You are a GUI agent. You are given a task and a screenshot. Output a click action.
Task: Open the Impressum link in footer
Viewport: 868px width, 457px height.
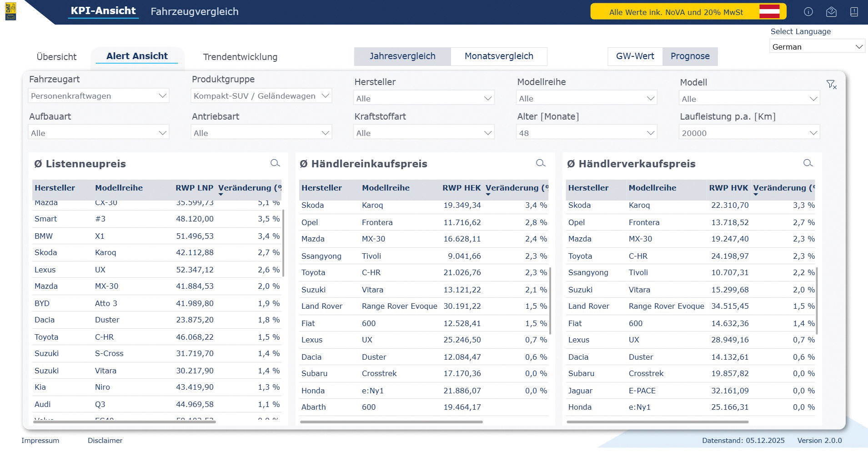(40, 441)
